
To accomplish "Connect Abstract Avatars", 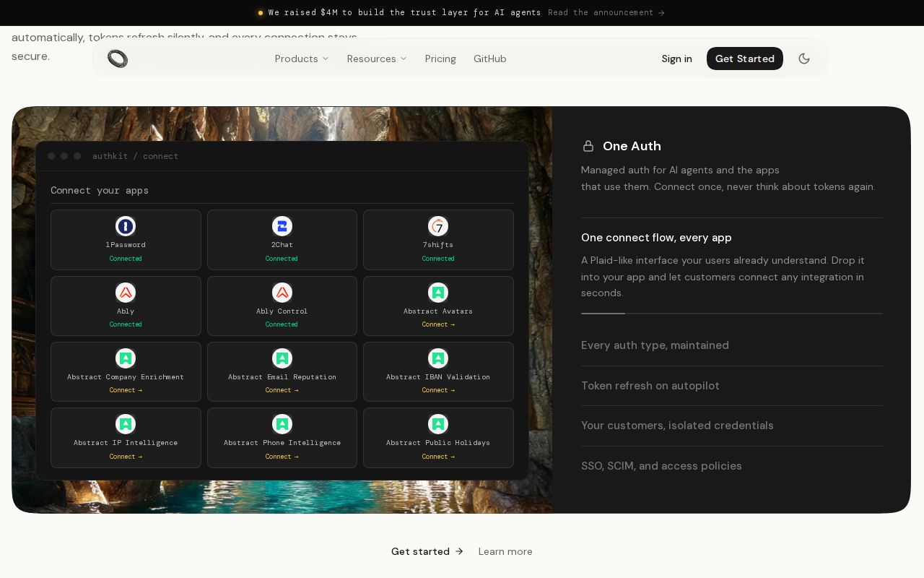I will tap(438, 324).
